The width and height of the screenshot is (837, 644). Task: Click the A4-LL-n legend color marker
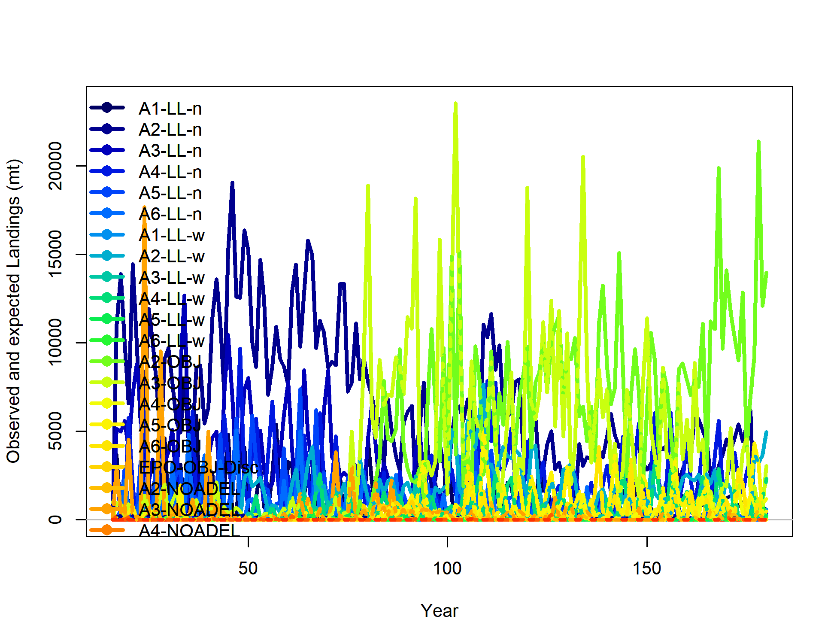107,171
